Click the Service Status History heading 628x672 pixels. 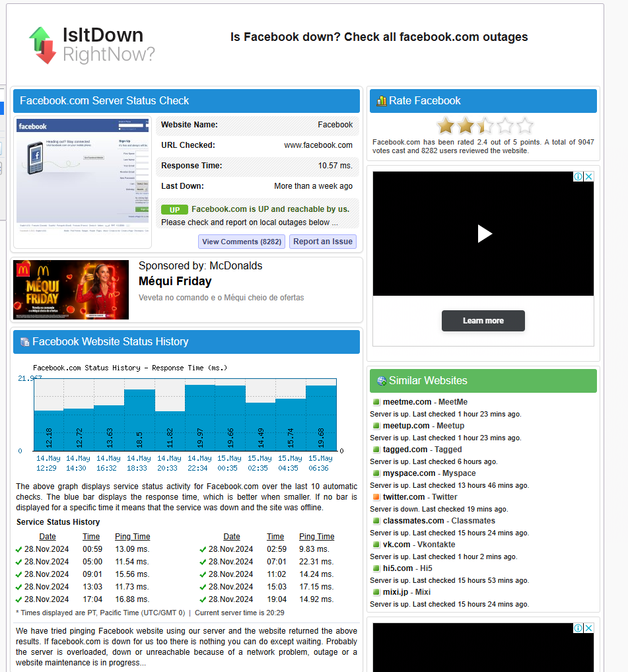click(58, 522)
